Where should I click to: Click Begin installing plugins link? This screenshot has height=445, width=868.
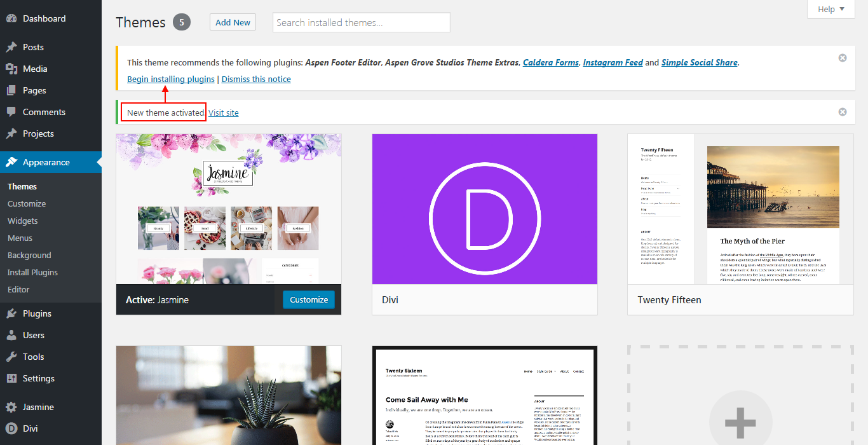[x=171, y=79]
